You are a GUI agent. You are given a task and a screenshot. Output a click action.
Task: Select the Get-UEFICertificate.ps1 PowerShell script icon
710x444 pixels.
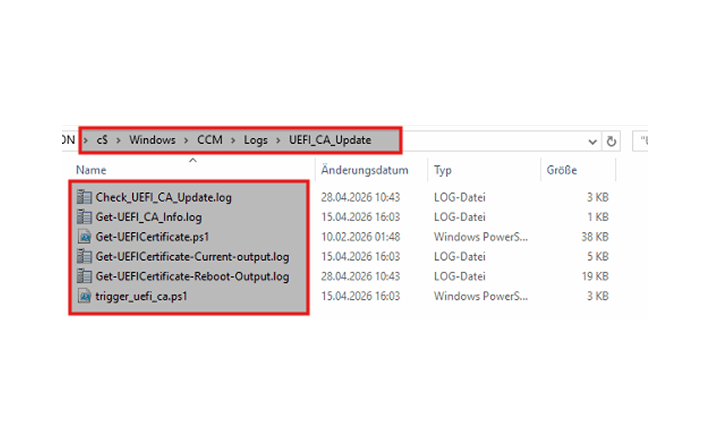tap(84, 237)
